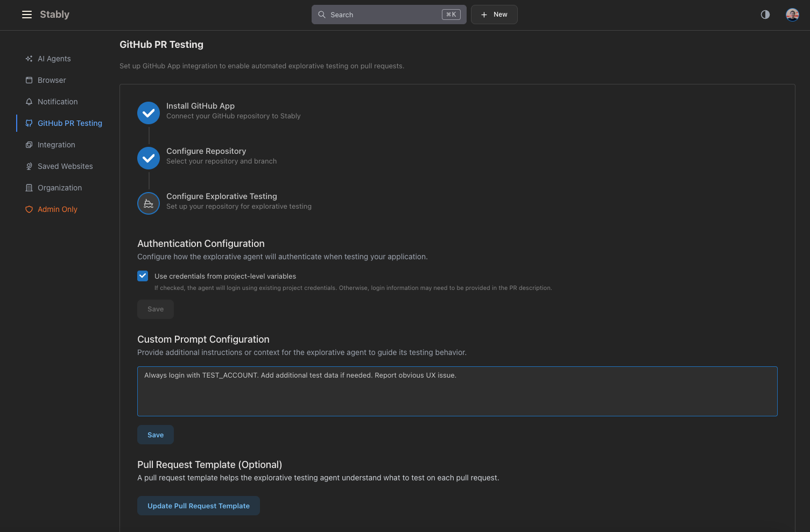Image resolution: width=810 pixels, height=532 pixels.
Task: Focus the Search input field
Action: 389,15
